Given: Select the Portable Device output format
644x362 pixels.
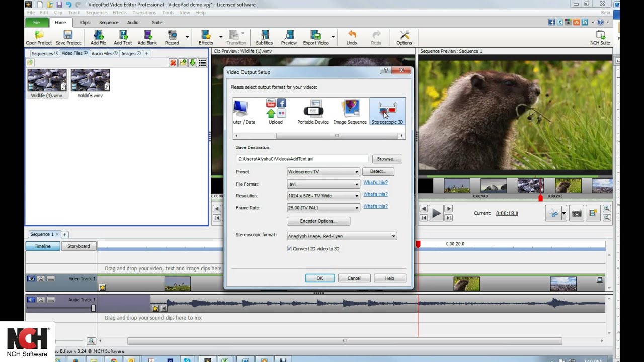Looking at the screenshot, I should click(x=313, y=112).
